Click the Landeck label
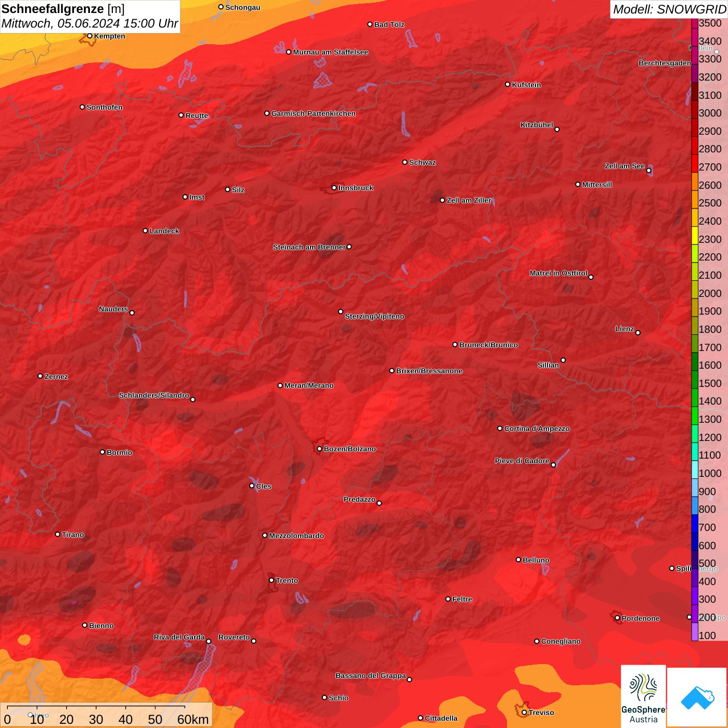This screenshot has height=728, width=728. pyautogui.click(x=164, y=231)
